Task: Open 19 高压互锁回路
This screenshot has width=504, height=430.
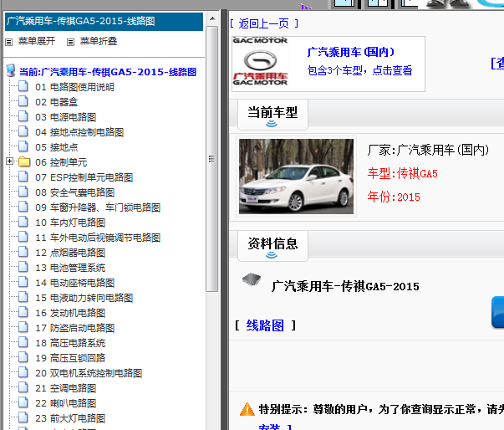Action: click(70, 358)
